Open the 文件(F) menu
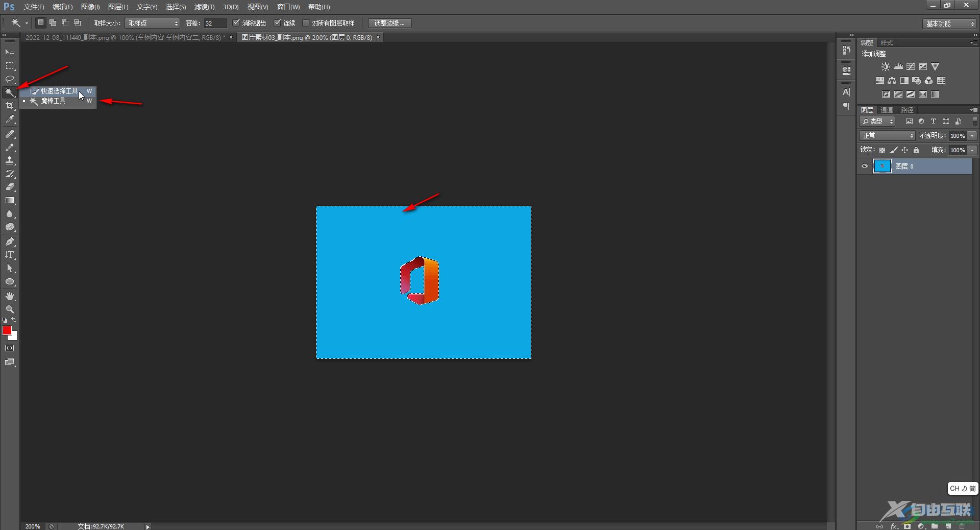980x530 pixels. point(34,7)
